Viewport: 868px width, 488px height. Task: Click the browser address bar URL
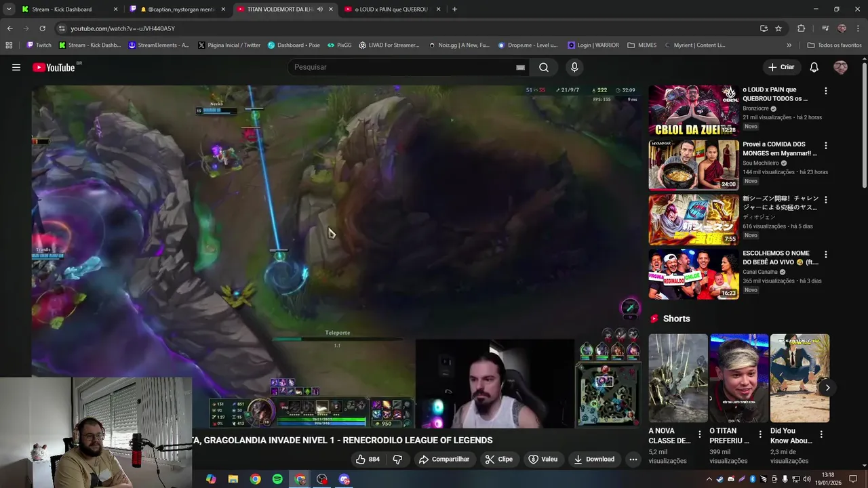(x=123, y=28)
